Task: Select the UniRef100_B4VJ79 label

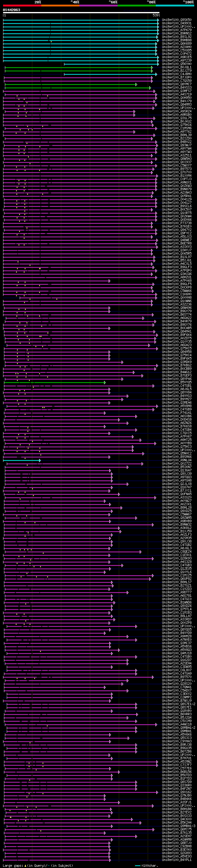Action: click(x=177, y=101)
